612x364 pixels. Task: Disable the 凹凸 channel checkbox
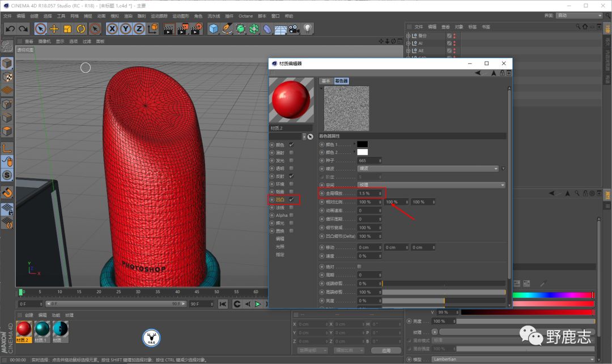coord(292,200)
